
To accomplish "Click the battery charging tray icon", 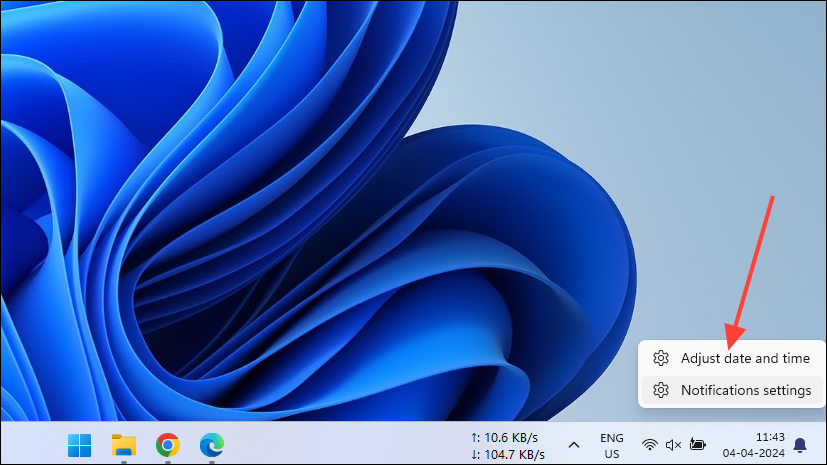I will tap(697, 445).
